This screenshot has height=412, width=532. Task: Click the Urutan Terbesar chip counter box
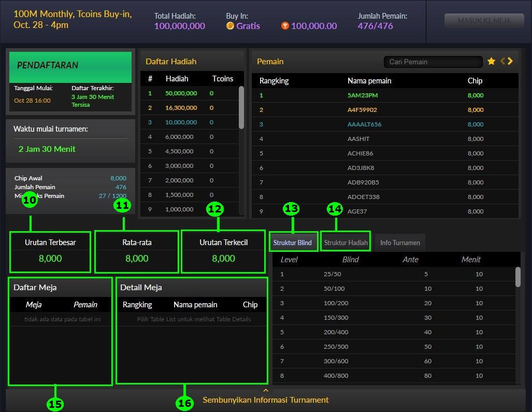tap(50, 251)
